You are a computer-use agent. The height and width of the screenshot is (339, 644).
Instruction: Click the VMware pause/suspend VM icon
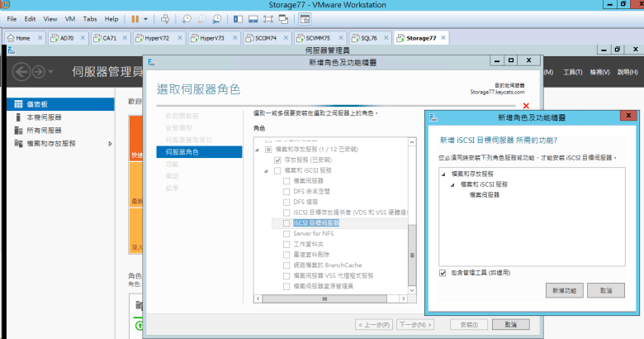click(x=135, y=18)
